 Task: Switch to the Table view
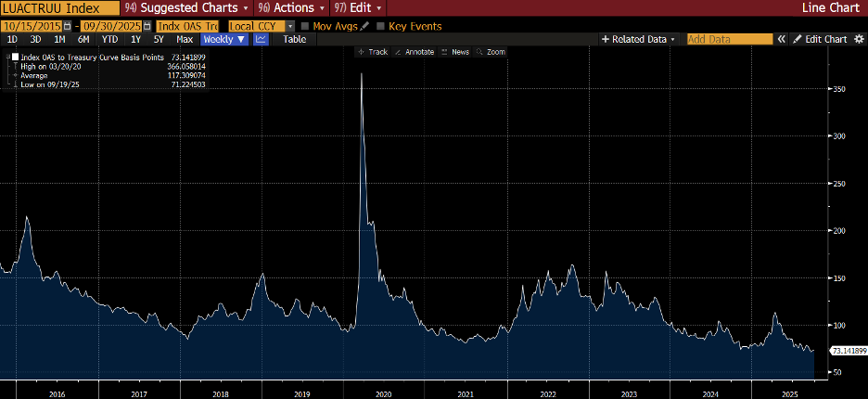pyautogui.click(x=295, y=39)
